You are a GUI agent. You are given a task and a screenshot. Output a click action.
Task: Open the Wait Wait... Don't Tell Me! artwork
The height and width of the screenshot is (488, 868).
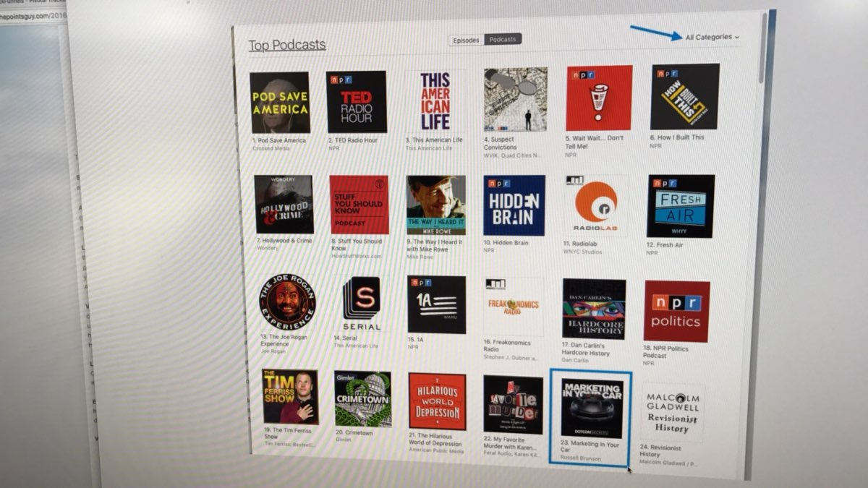point(599,98)
